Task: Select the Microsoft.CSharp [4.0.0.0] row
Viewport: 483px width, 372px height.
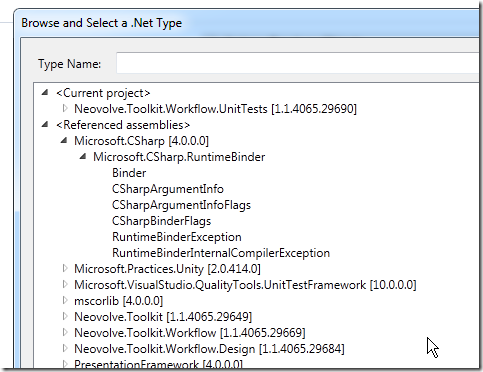Action: tap(141, 141)
